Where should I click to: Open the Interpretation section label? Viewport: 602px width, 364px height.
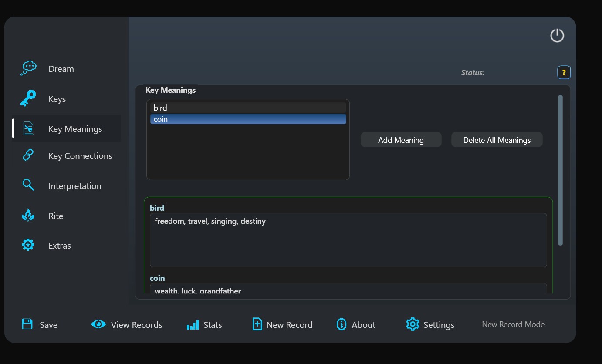coord(75,186)
